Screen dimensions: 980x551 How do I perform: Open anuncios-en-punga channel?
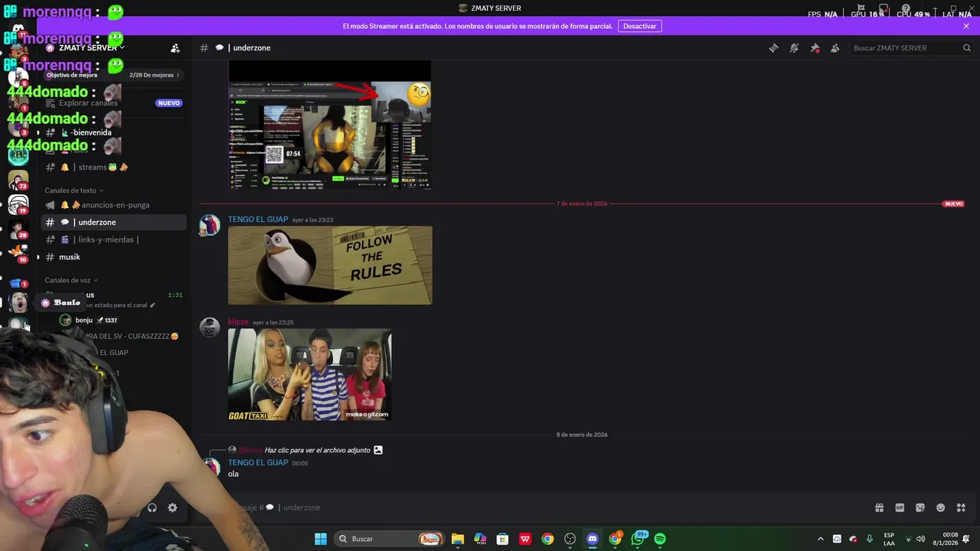pyautogui.click(x=113, y=205)
